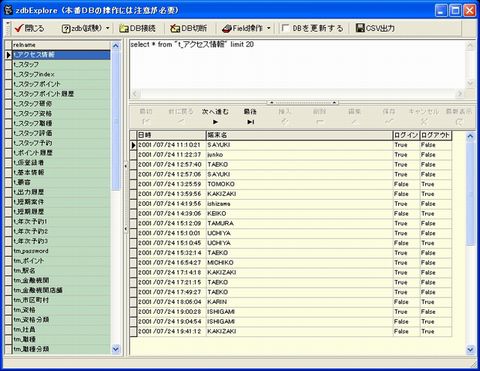This screenshot has width=480, height=371.
Task: Click the DB接続 connect icon button
Action: 137,28
